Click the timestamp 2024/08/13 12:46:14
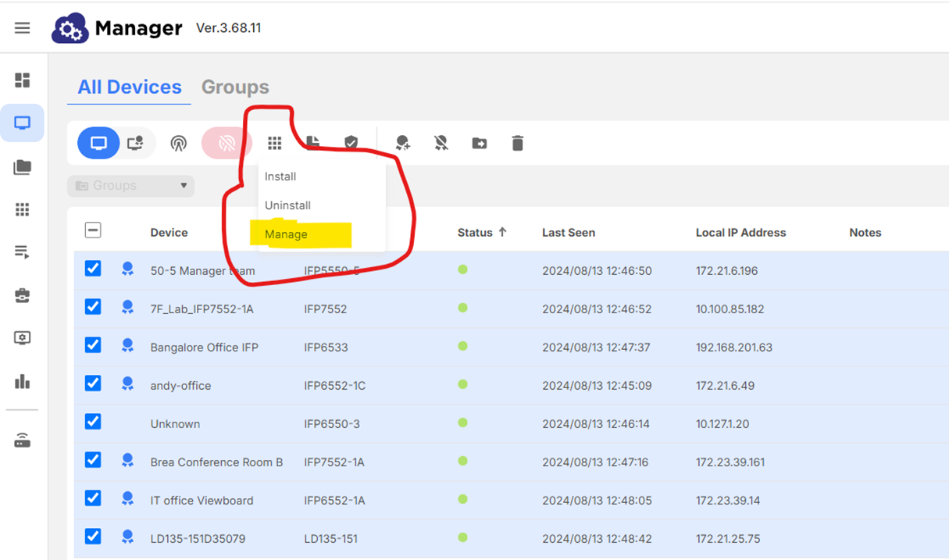Viewport: 949px width, 560px height. (597, 424)
